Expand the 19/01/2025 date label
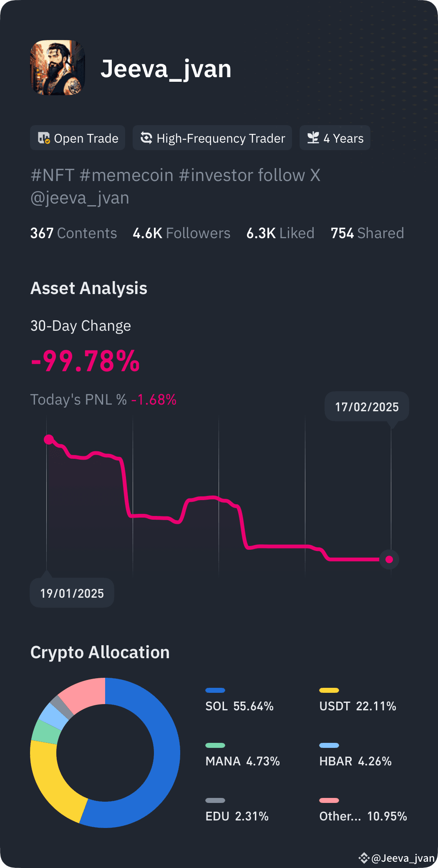438x868 pixels. [71, 593]
